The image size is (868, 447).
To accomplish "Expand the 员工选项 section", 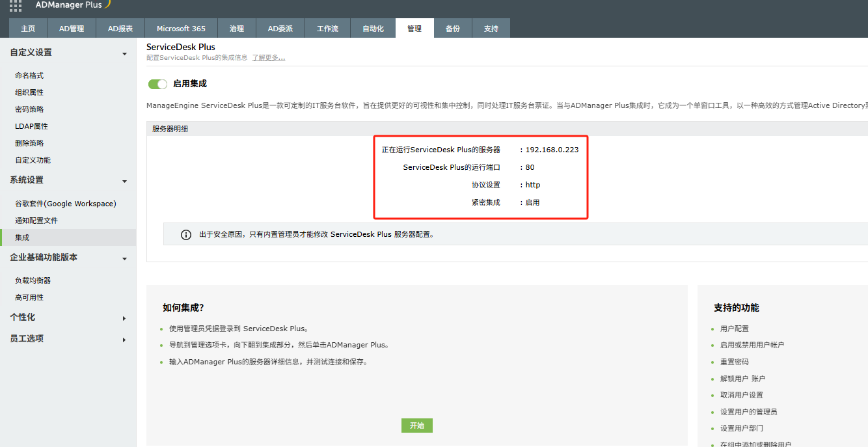I will click(124, 340).
